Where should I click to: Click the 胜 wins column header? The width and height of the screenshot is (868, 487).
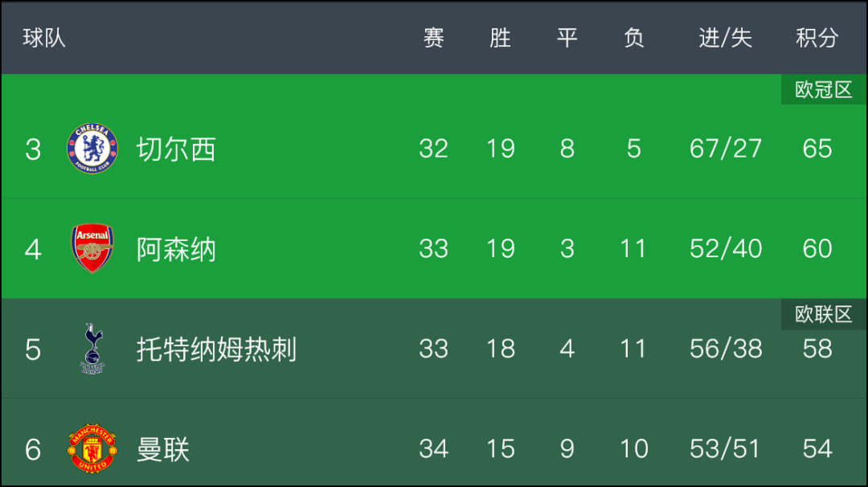(x=501, y=39)
